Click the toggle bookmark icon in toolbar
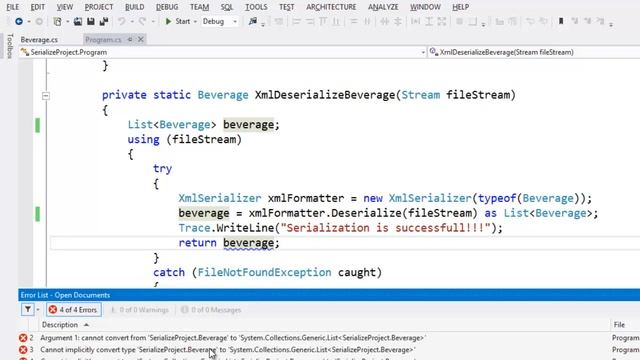 561,21
